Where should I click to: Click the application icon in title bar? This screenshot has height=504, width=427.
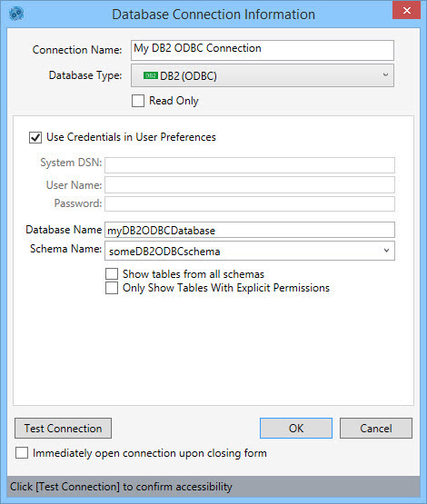pos(16,14)
